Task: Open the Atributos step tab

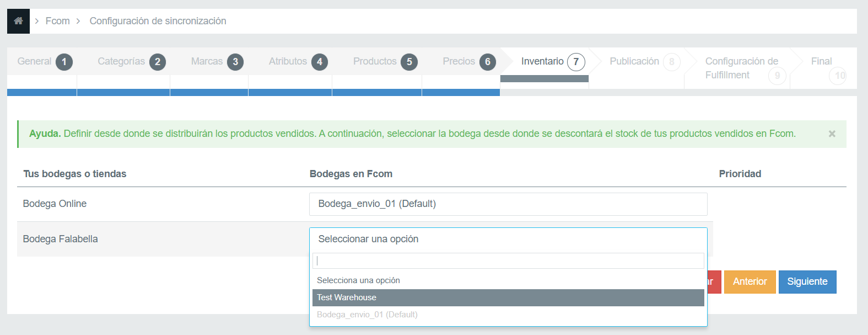Action: point(297,62)
